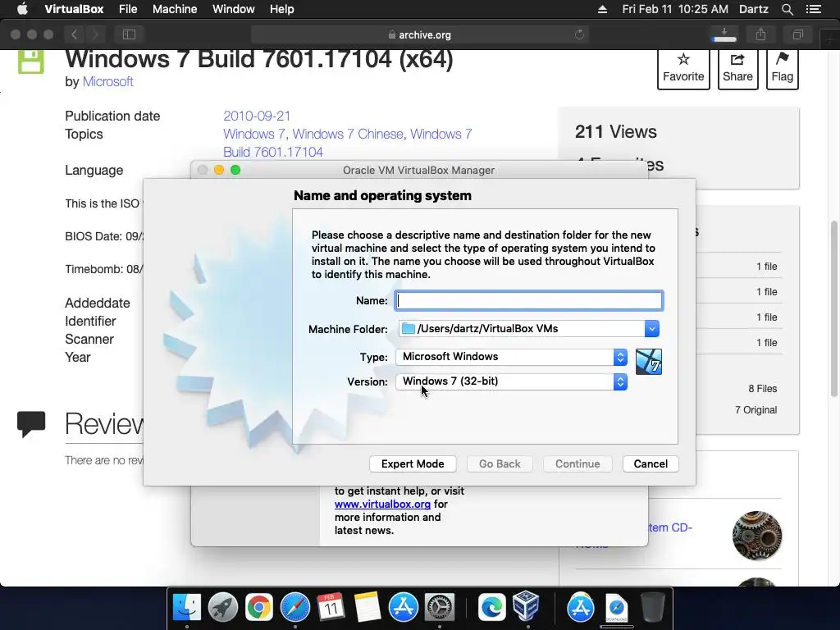Click the archive.org address bar

point(419,34)
